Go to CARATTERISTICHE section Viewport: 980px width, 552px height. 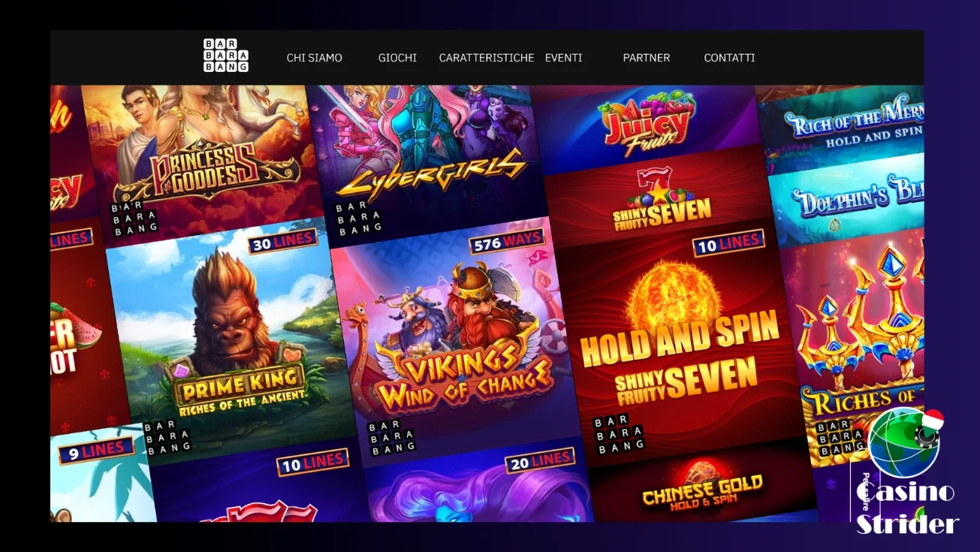coord(487,58)
